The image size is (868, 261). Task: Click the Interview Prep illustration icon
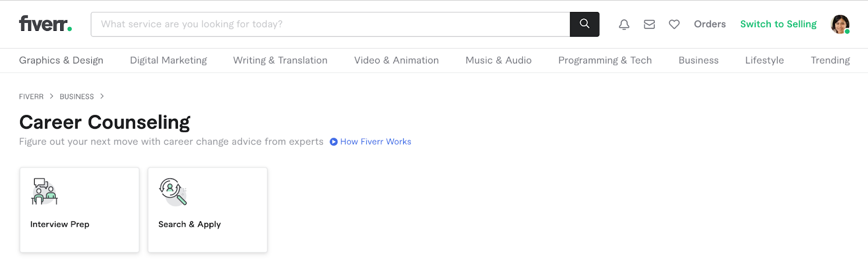click(x=44, y=191)
